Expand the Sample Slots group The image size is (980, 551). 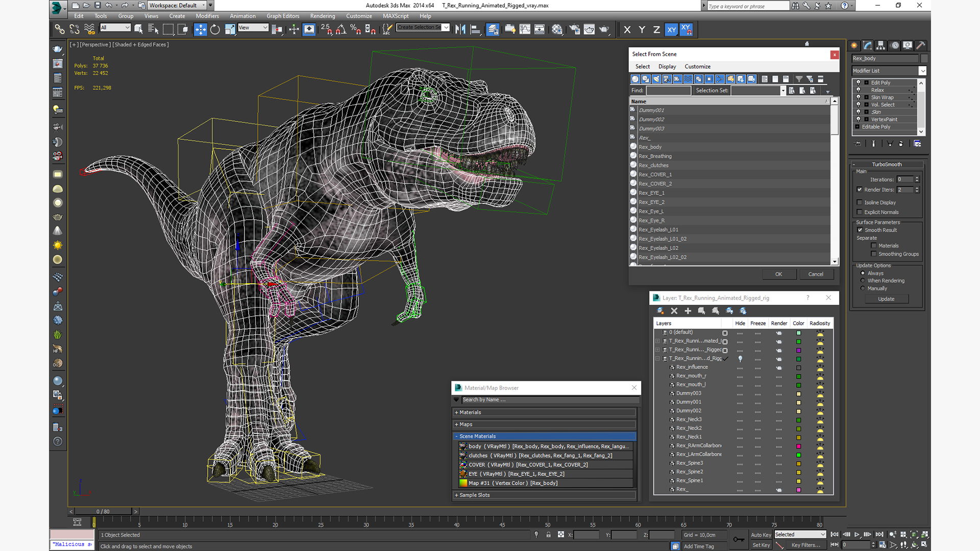coord(544,495)
